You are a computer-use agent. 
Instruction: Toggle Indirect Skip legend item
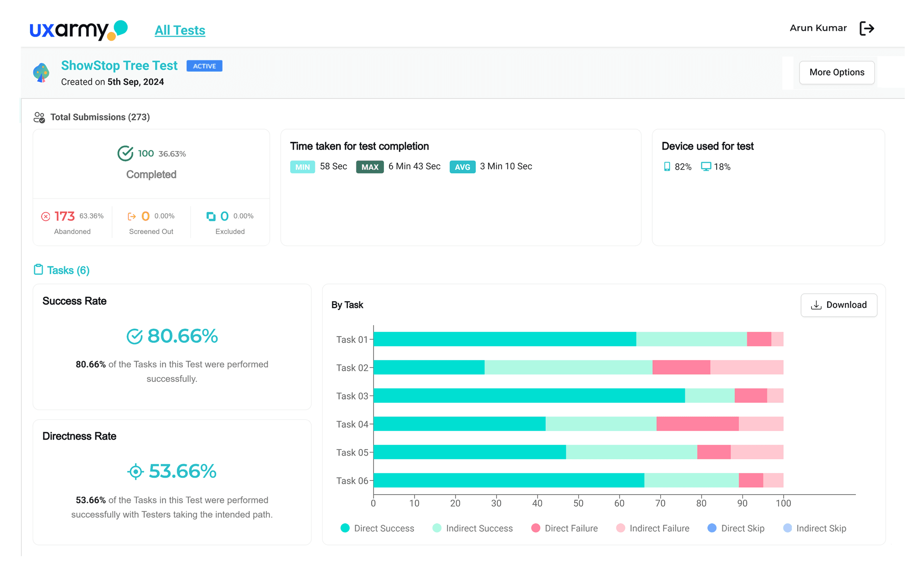pyautogui.click(x=815, y=528)
